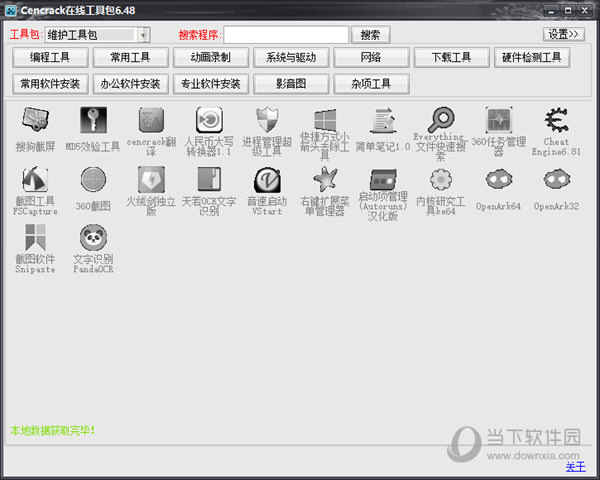
Task: Select the 动画录制 category
Action: (211, 57)
